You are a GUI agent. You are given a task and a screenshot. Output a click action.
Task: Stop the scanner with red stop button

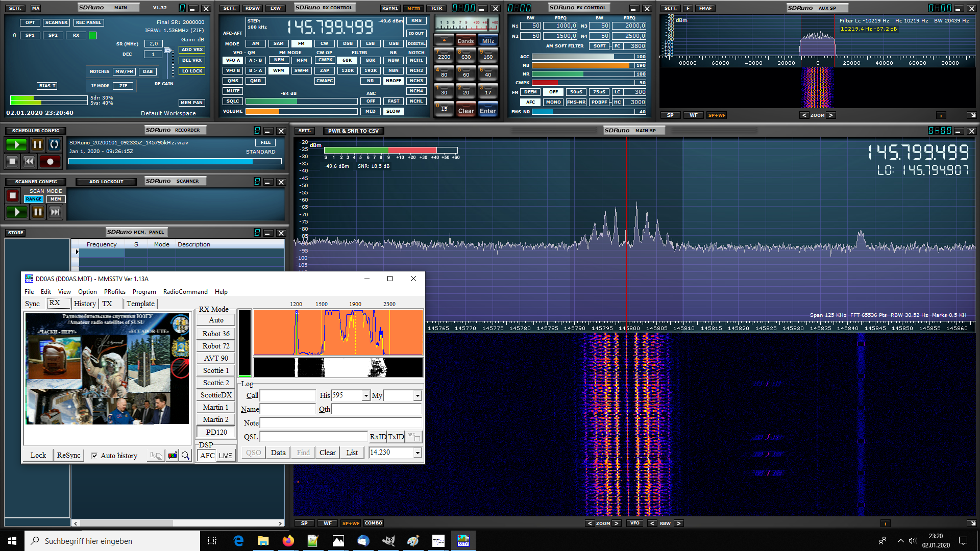[13, 195]
